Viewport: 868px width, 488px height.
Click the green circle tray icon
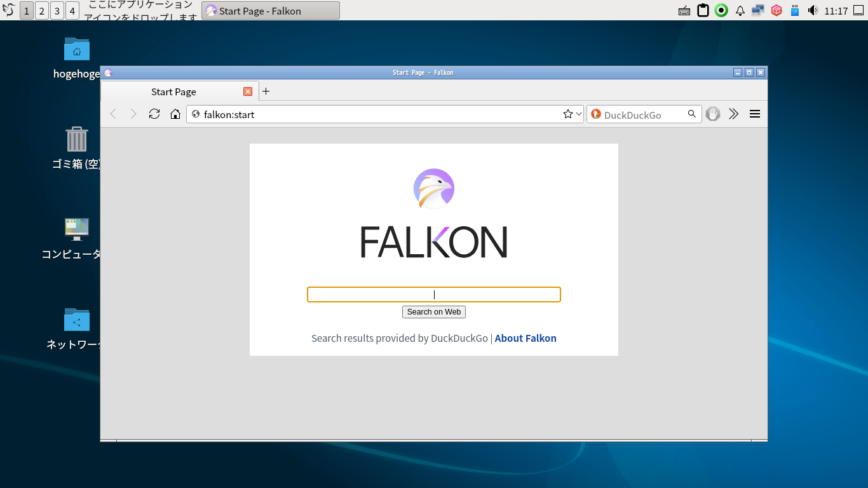pyautogui.click(x=721, y=11)
